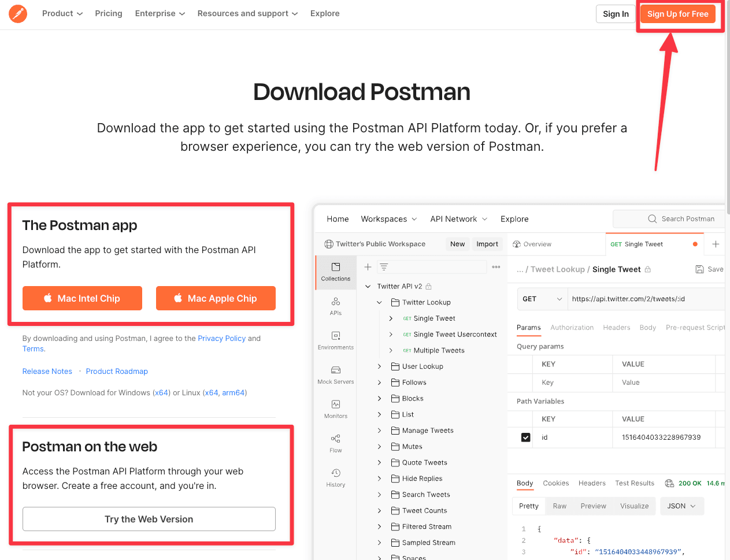This screenshot has height=560, width=730.
Task: Expand the Product menu
Action: coord(62,13)
